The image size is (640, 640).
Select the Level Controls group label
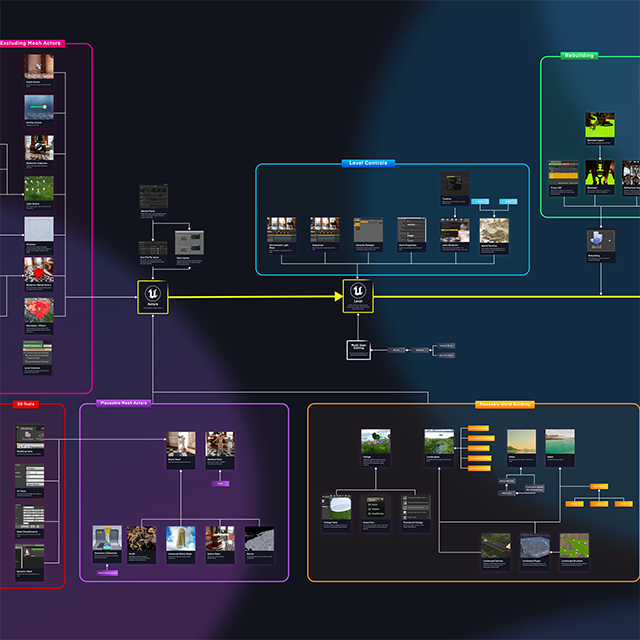[367, 163]
